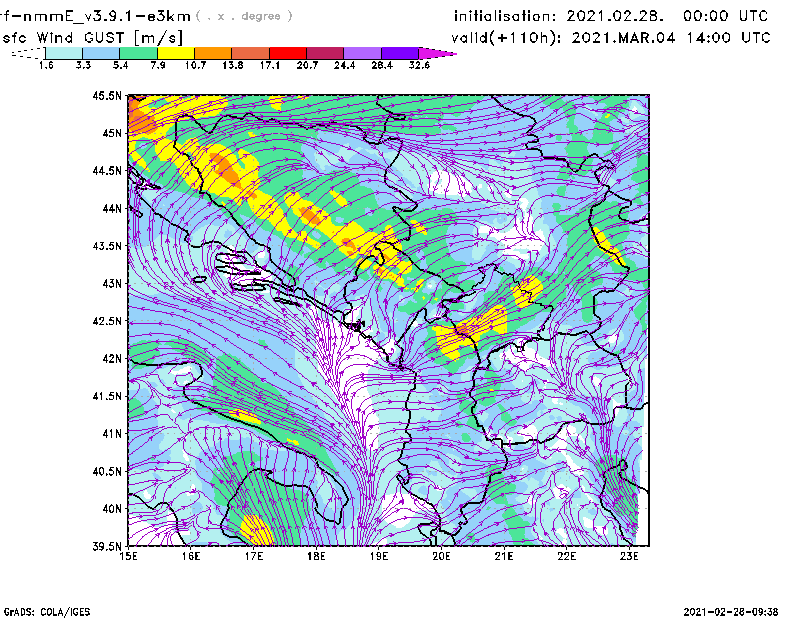Click the 44N latitude label

pos(112,208)
